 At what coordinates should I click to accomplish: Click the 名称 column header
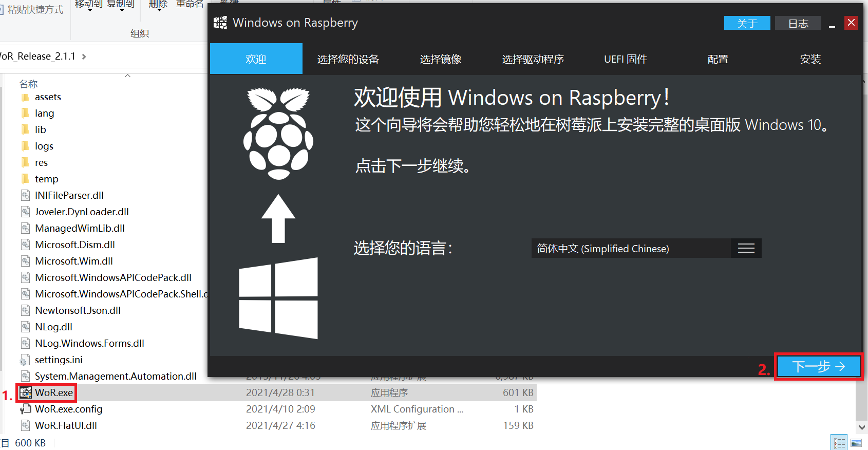(28, 84)
